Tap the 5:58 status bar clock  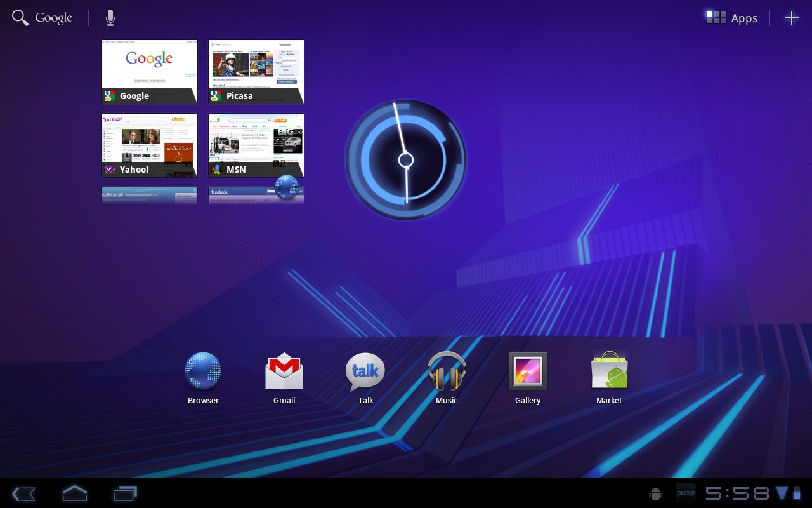[737, 493]
